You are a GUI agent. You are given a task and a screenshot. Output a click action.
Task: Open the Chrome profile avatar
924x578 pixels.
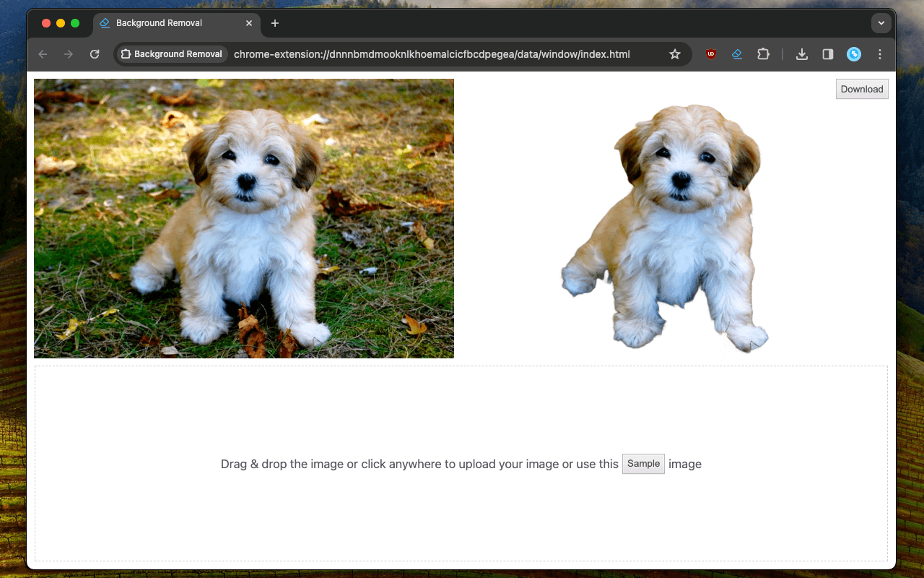tap(854, 54)
